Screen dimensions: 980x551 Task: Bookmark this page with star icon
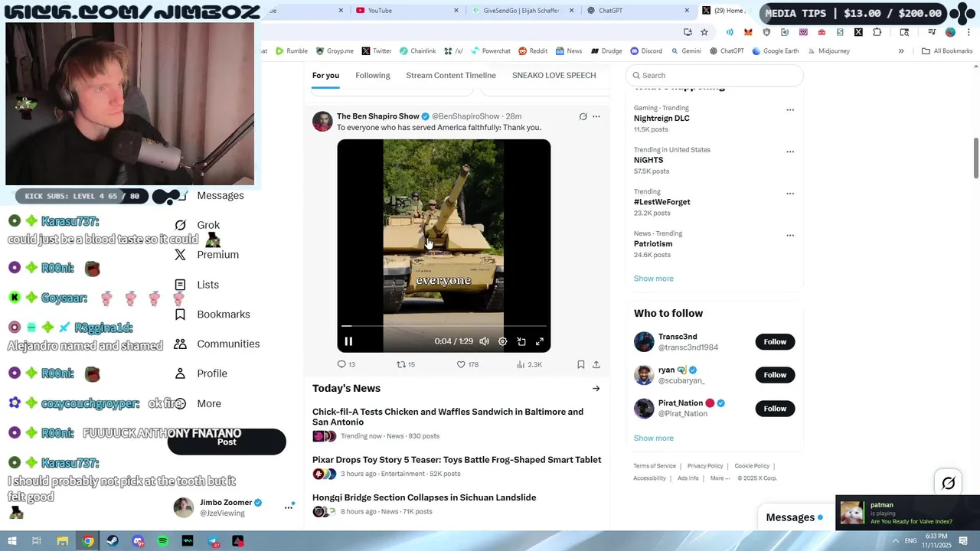704,32
